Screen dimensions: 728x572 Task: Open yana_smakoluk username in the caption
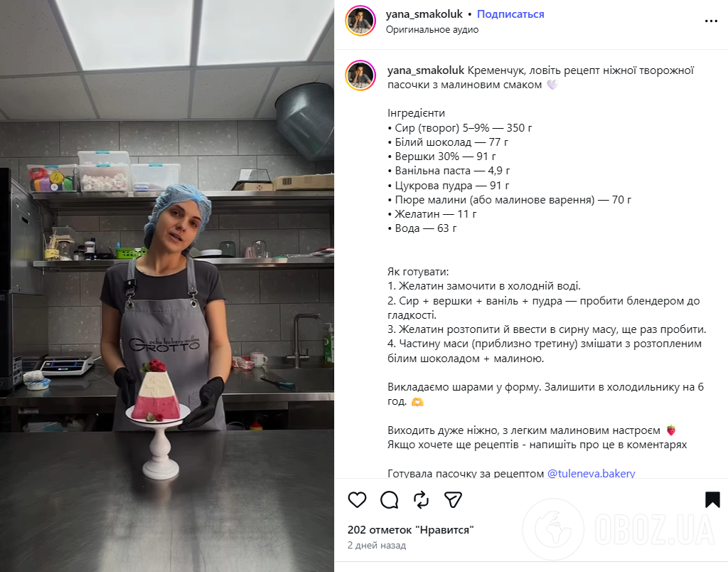click(x=426, y=70)
